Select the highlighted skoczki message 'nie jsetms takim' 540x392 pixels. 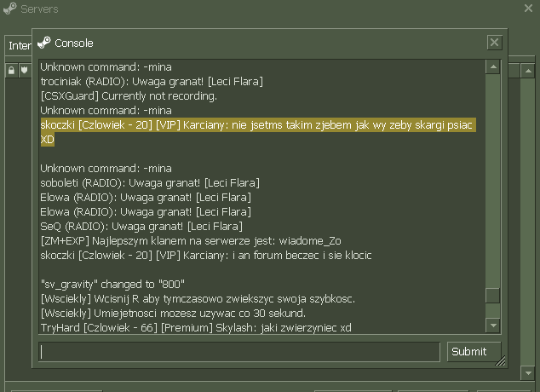[258, 132]
